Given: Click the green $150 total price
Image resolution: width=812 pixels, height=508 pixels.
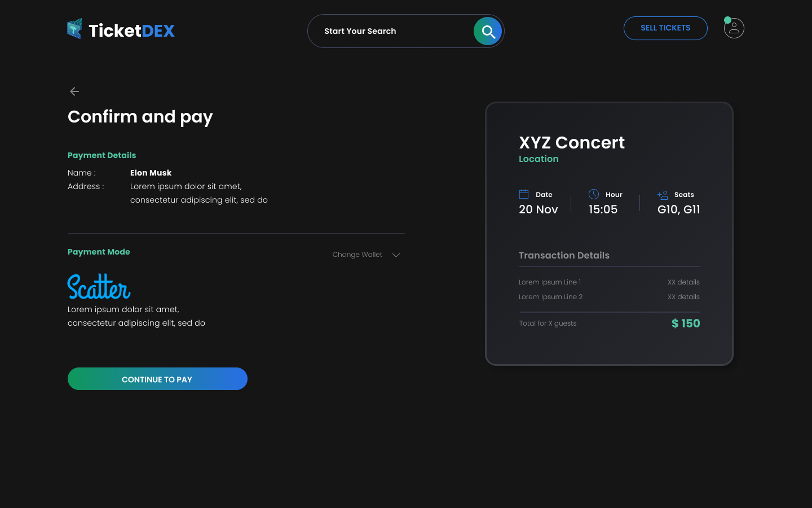Looking at the screenshot, I should pos(686,323).
